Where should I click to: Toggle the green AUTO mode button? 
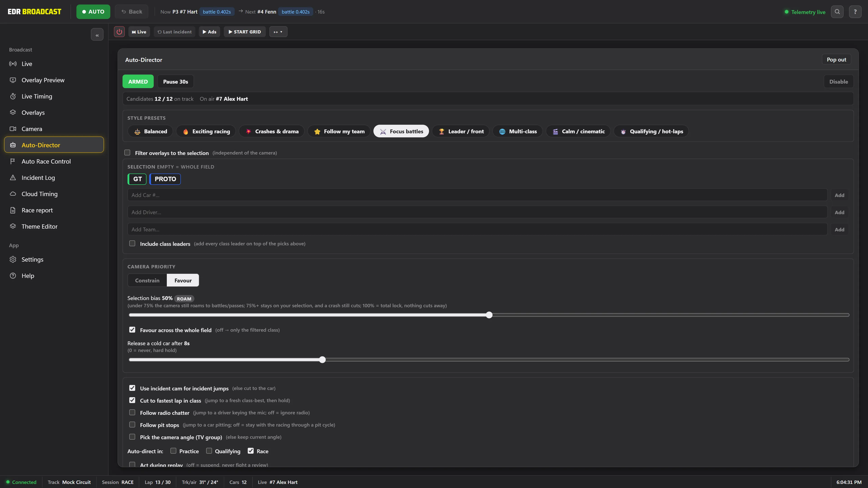tap(93, 12)
